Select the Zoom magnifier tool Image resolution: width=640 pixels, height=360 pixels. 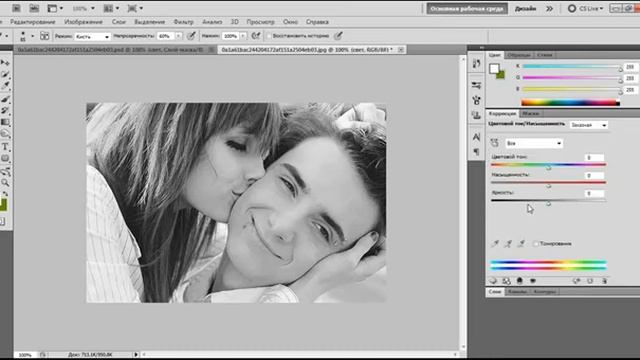pyautogui.click(x=5, y=182)
